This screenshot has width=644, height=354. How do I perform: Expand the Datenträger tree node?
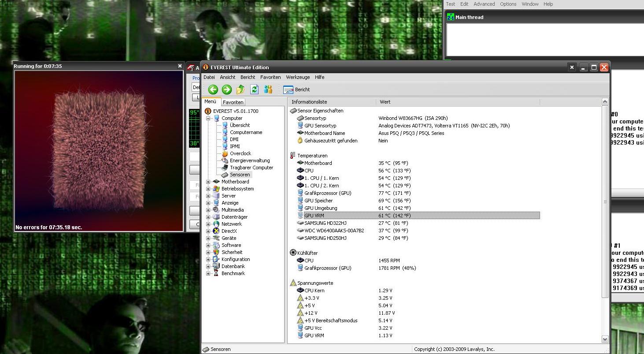coord(208,217)
